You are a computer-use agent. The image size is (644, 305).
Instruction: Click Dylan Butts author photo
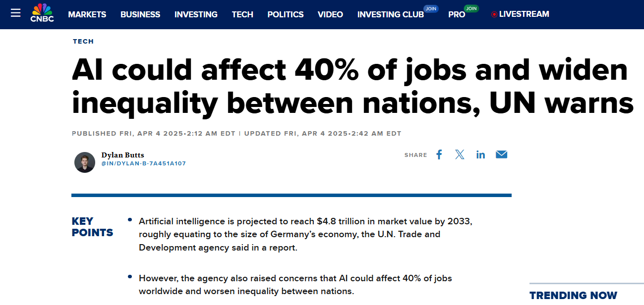[85, 162]
